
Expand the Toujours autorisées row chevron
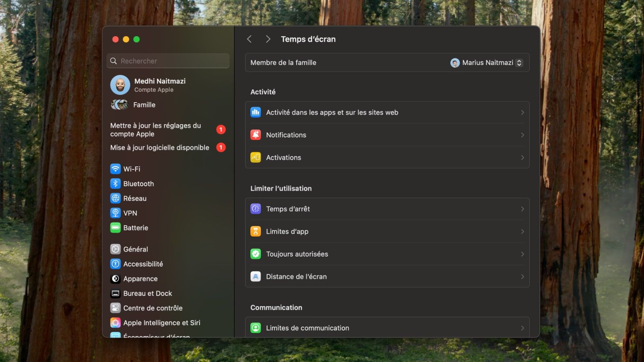tap(522, 254)
